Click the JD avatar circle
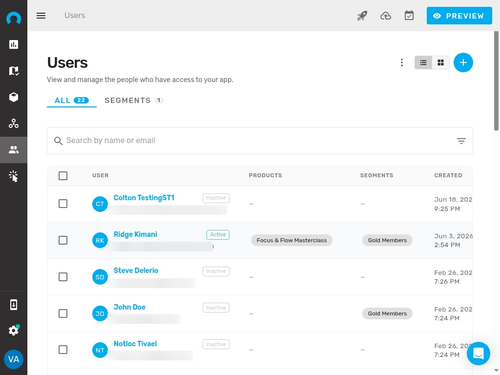Image resolution: width=500 pixels, height=375 pixels. pyautogui.click(x=100, y=314)
